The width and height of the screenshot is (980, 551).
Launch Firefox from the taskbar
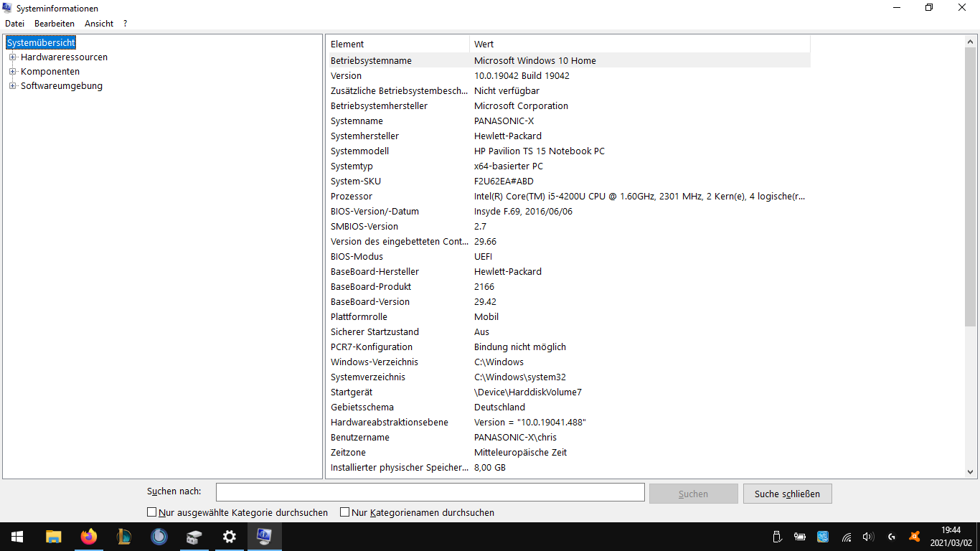(88, 537)
